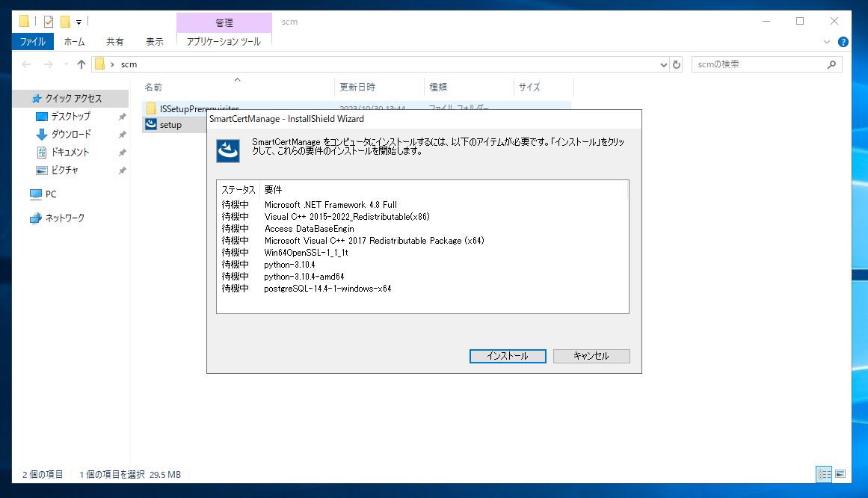Screen dimensions: 868x498
Task: Expand the ribbon with the chevron
Action: coord(826,42)
